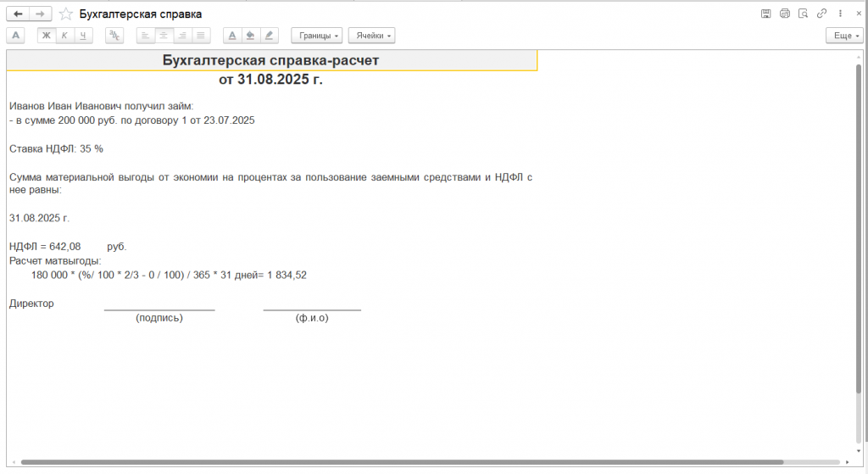868x474 pixels.
Task: Click the scroll right arrow
Action: coord(847,462)
